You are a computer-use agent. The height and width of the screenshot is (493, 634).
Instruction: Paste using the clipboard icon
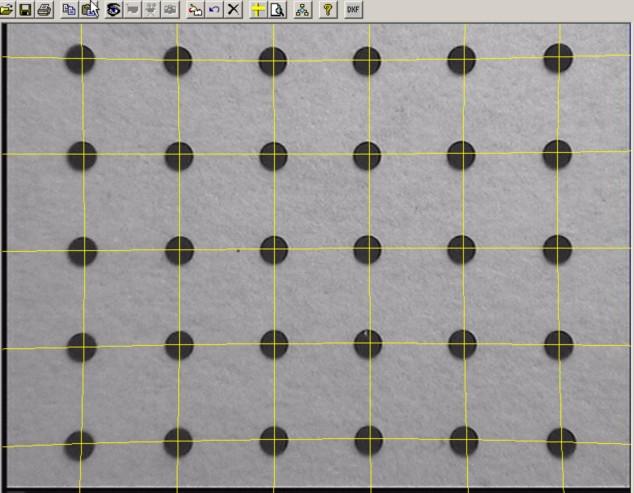[x=88, y=10]
